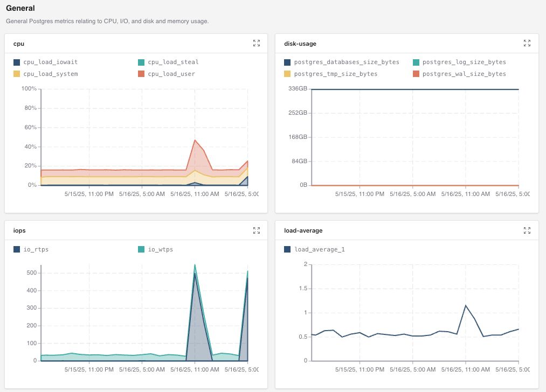
Task: Click the io_wtps legend label
Action: click(160, 249)
